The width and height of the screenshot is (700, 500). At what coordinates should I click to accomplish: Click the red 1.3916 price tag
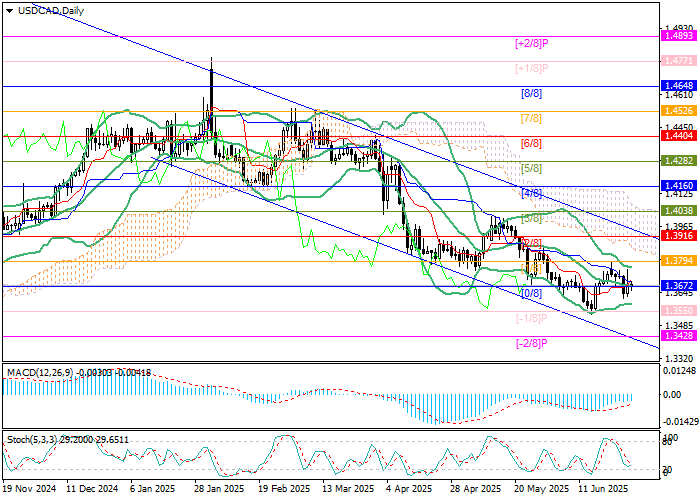click(x=678, y=235)
